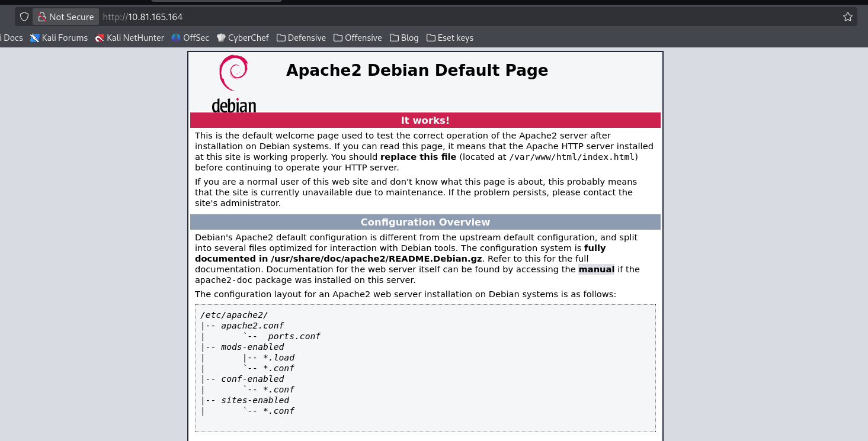
Task: Click the tracking protection shield icon
Action: click(x=24, y=17)
